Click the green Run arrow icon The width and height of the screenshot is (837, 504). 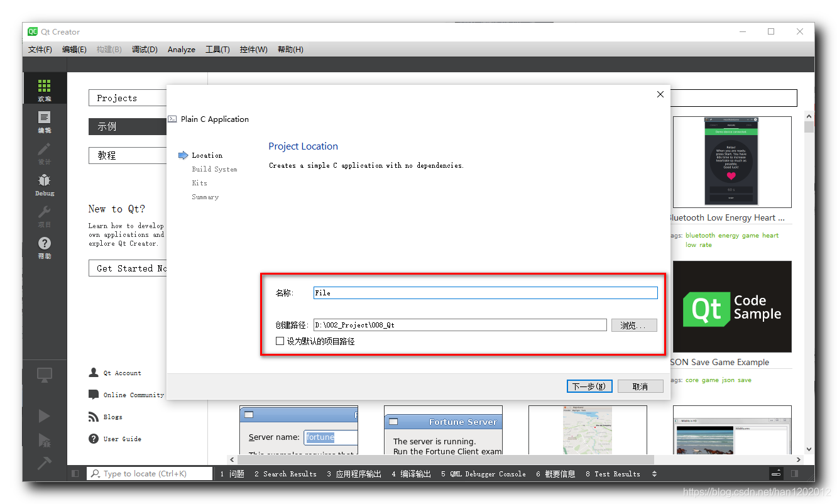point(44,416)
